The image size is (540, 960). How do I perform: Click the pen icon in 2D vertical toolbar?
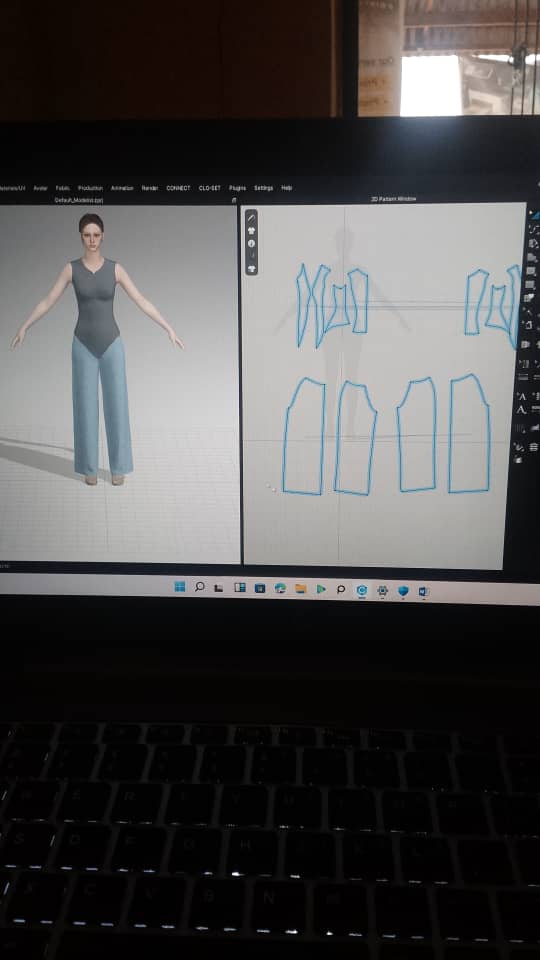pyautogui.click(x=251, y=219)
